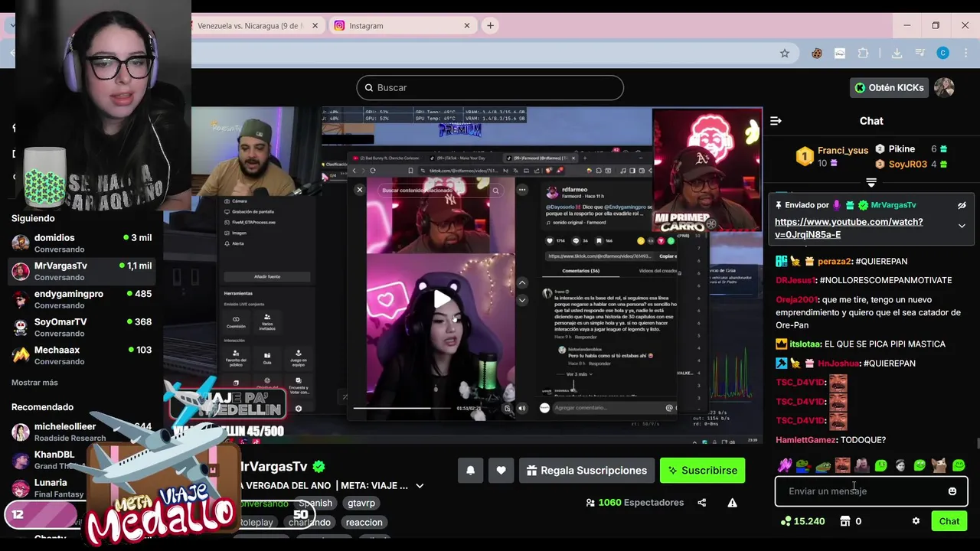Insert the facepalm man emote

pos(861,465)
